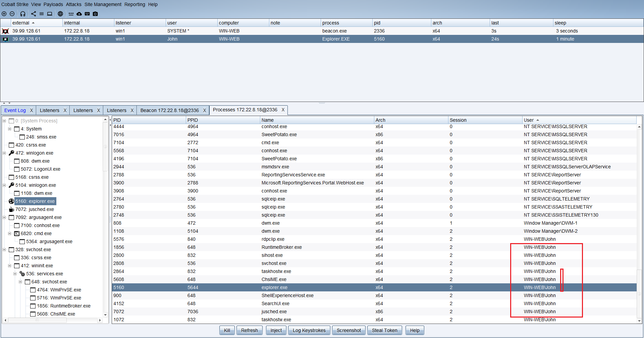Select the ShellExperienceHost.exe process row
The image size is (644, 338).
(374, 295)
